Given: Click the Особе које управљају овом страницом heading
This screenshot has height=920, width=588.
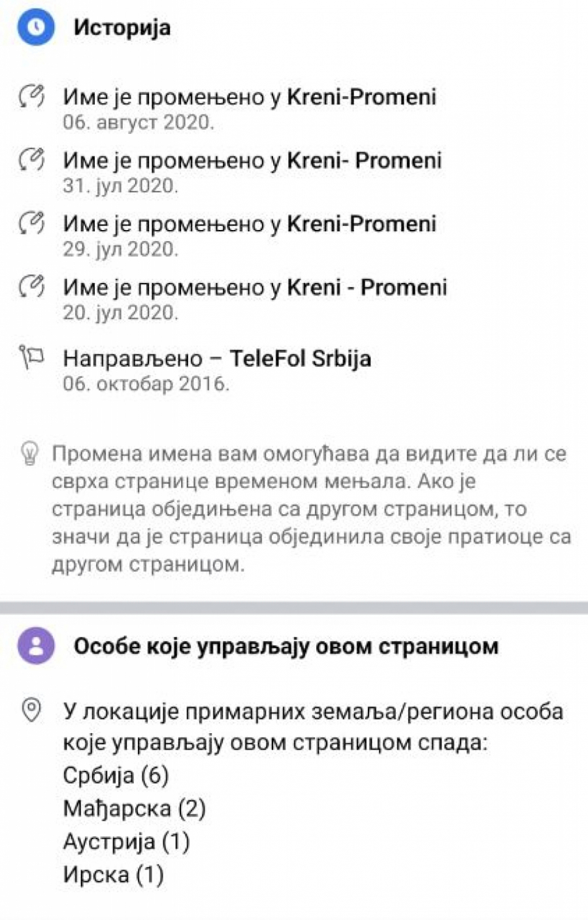Looking at the screenshot, I should [286, 646].
